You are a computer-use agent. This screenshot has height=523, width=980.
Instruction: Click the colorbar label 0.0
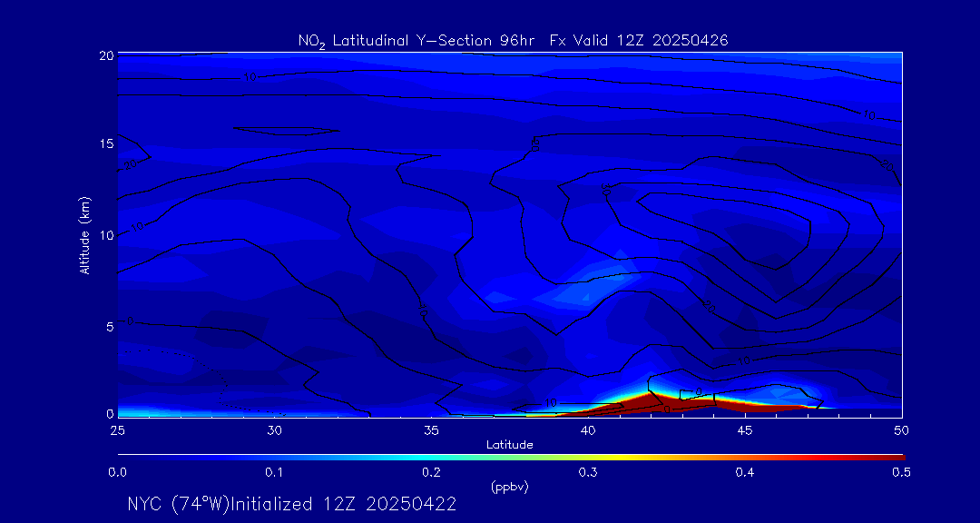point(117,473)
